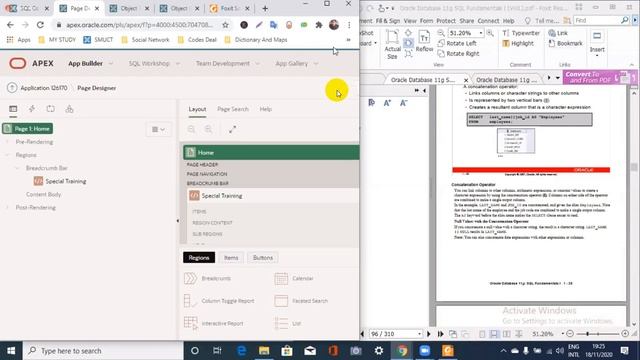The width and height of the screenshot is (640, 360).
Task: Select Content Body in the tree
Action: tap(43, 194)
